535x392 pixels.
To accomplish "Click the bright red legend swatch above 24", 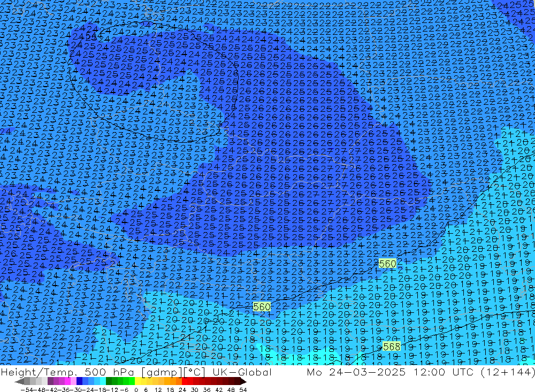I will tap(185, 381).
